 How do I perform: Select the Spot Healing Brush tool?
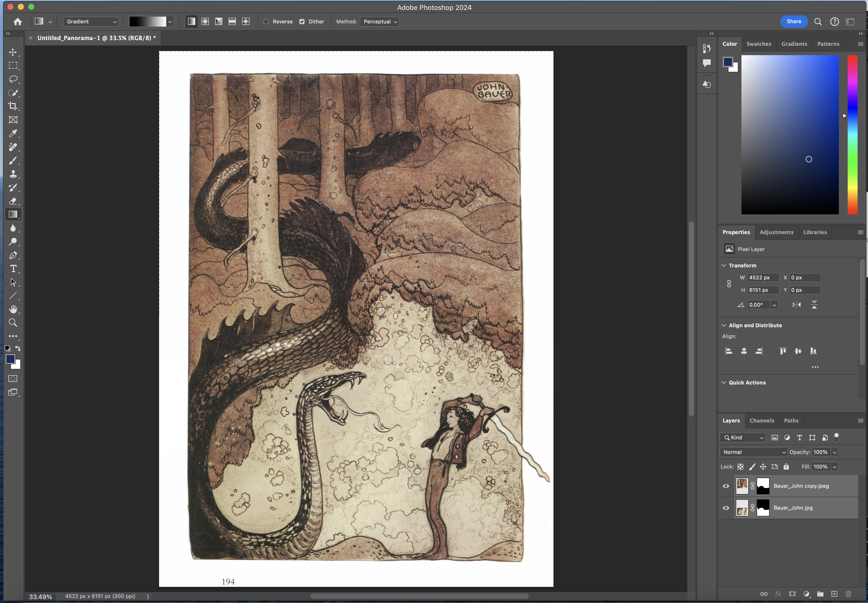[13, 147]
